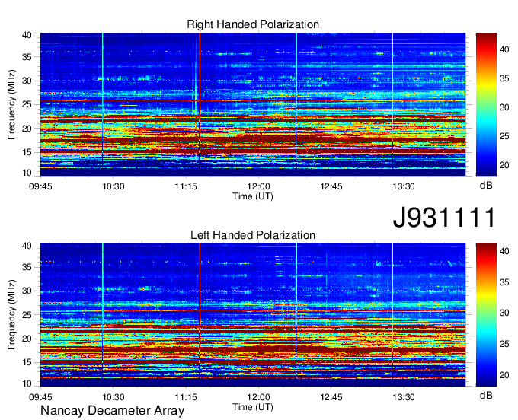Click "13:30" time tick on Right Handed plot
518x420 pixels.
(x=404, y=186)
